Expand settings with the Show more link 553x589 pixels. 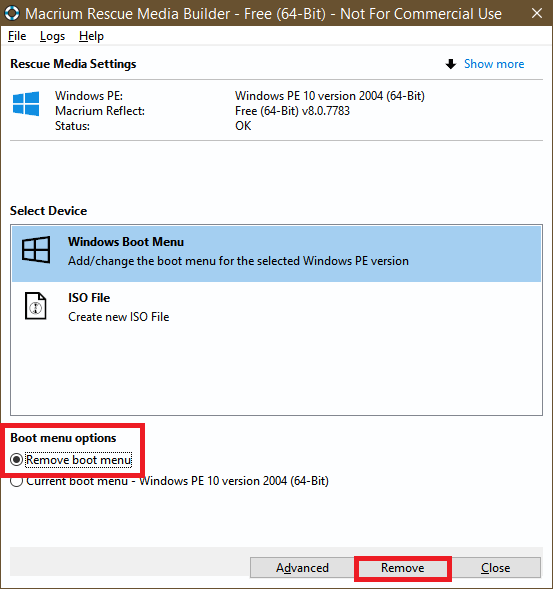[x=494, y=64]
